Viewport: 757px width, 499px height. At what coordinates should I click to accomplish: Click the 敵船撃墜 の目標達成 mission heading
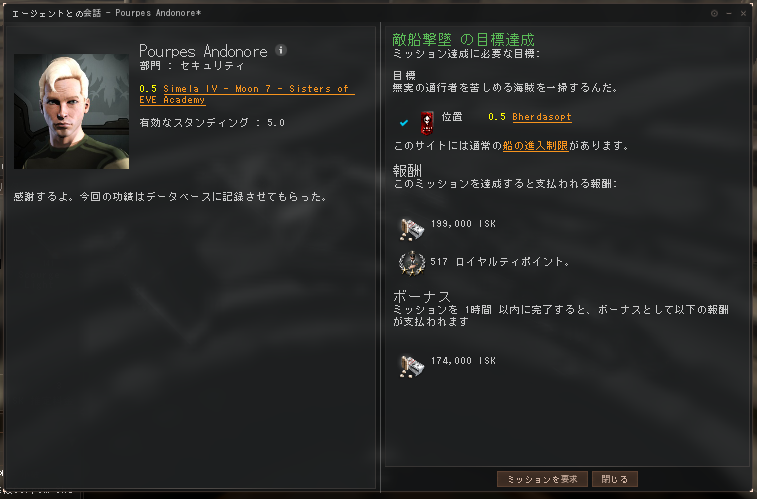pyautogui.click(x=463, y=39)
